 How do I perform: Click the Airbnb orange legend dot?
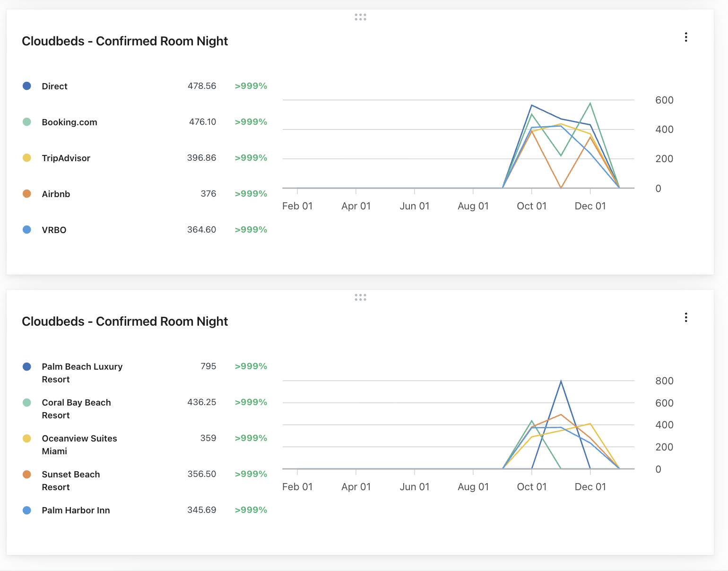pos(27,194)
